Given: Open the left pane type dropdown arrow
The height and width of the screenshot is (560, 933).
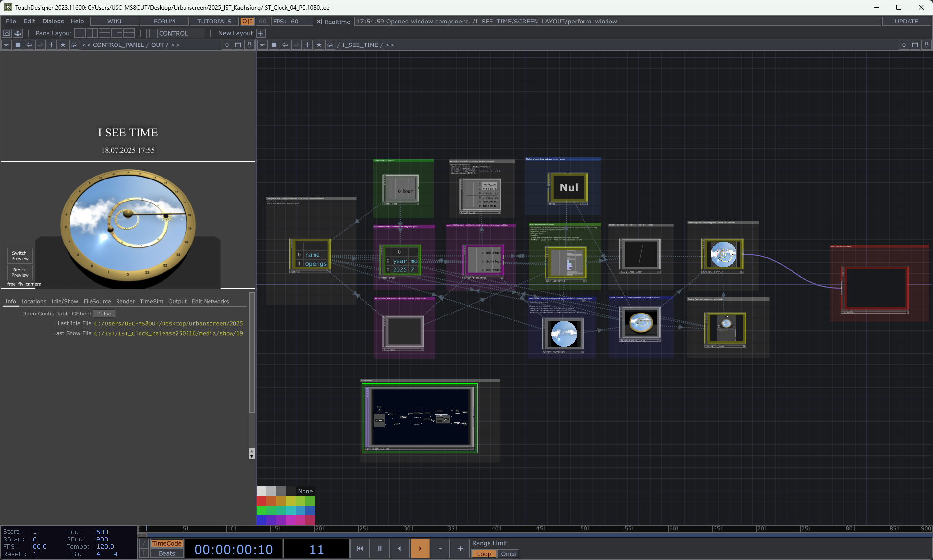Looking at the screenshot, I should pyautogui.click(x=6, y=45).
